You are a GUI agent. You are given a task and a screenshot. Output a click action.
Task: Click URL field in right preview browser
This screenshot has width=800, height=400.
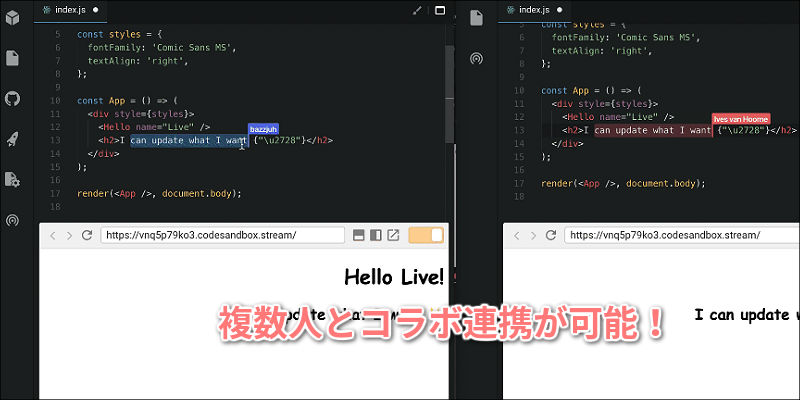click(682, 235)
